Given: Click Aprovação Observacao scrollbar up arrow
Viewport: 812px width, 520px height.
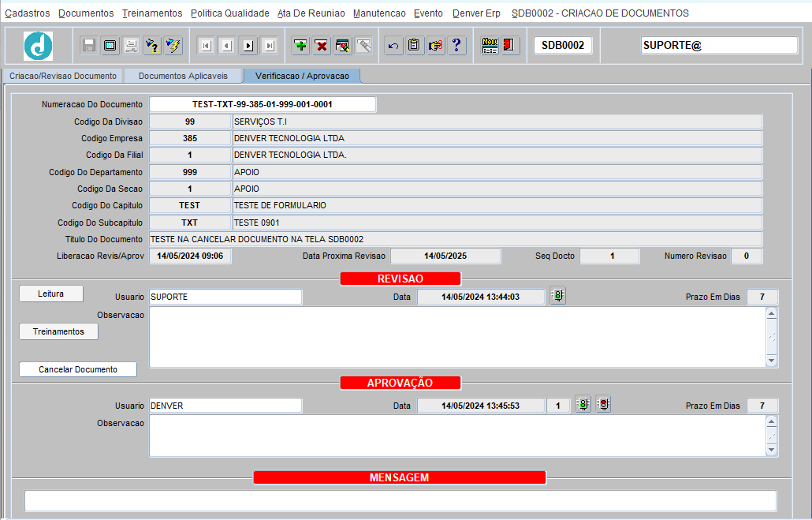Looking at the screenshot, I should click(x=772, y=421).
